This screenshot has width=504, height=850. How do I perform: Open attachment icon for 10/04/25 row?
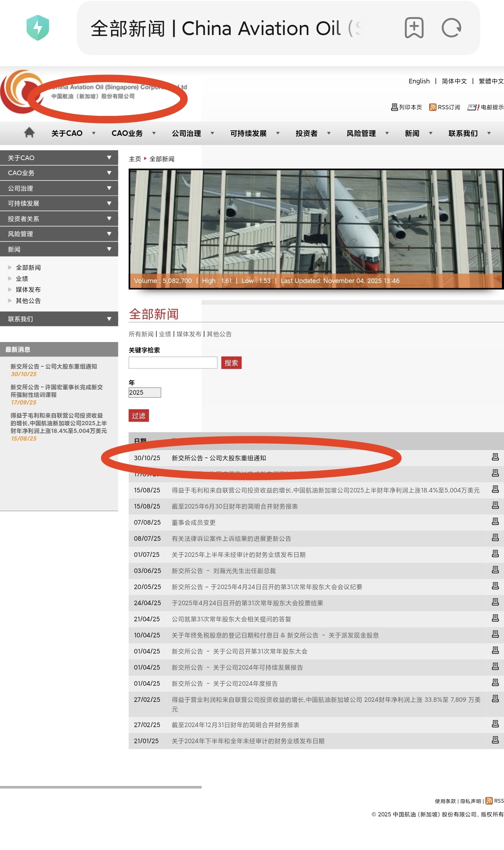(495, 634)
